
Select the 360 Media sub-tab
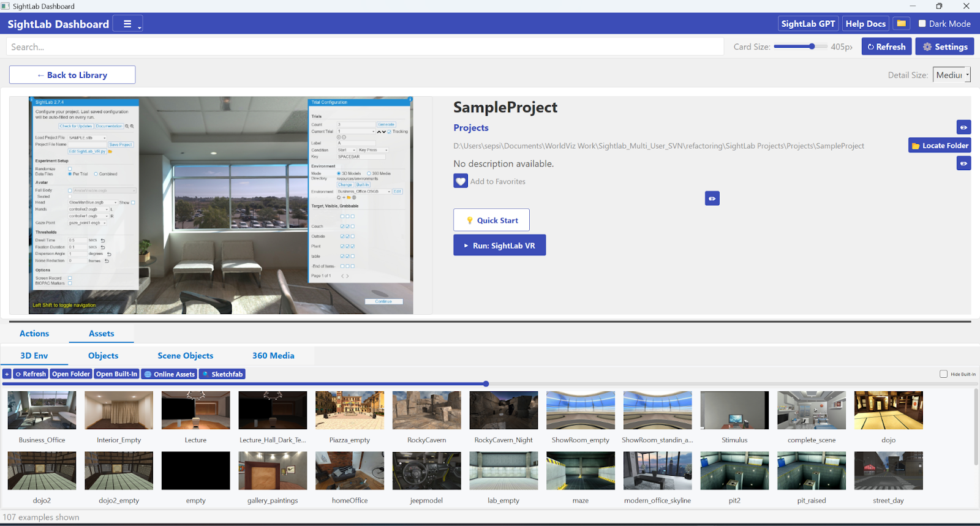pyautogui.click(x=273, y=355)
